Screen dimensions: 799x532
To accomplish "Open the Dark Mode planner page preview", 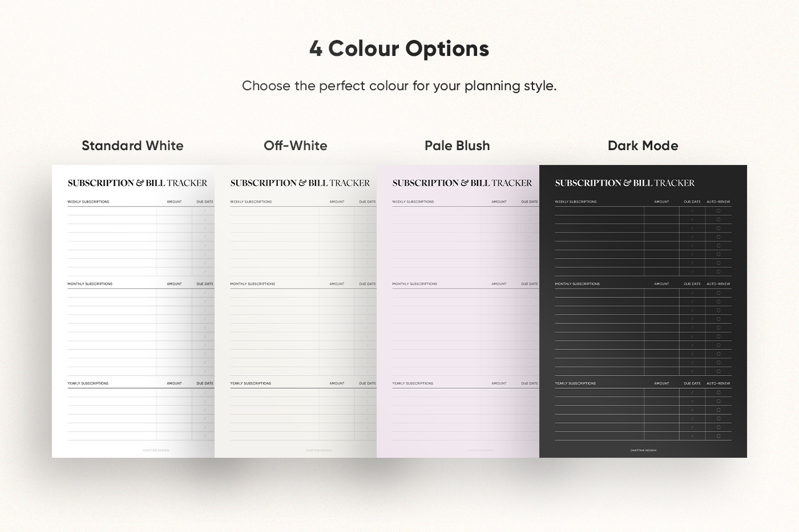I will (x=643, y=311).
